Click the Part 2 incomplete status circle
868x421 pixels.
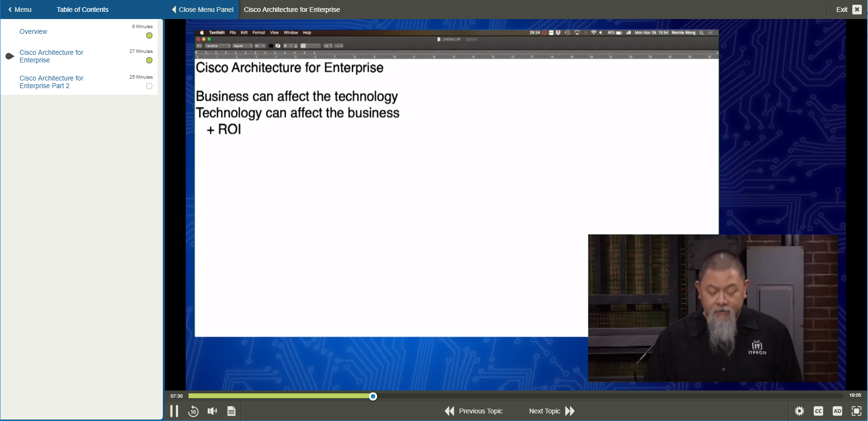click(149, 86)
